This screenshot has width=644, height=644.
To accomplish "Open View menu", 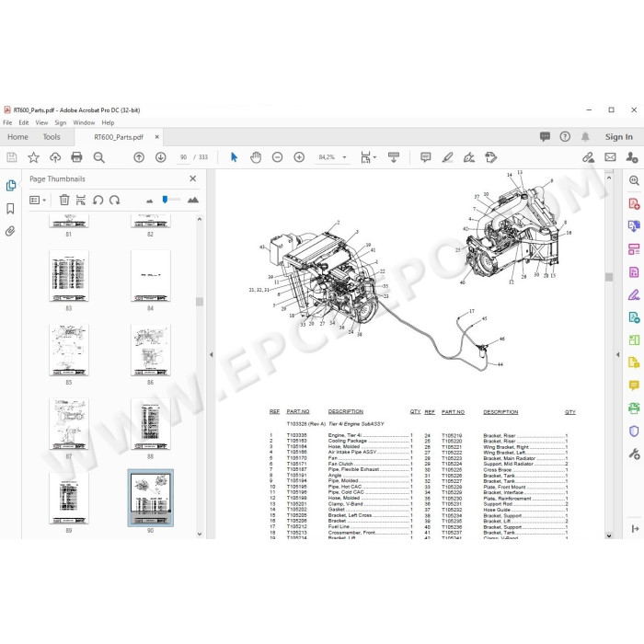I will click(x=41, y=122).
